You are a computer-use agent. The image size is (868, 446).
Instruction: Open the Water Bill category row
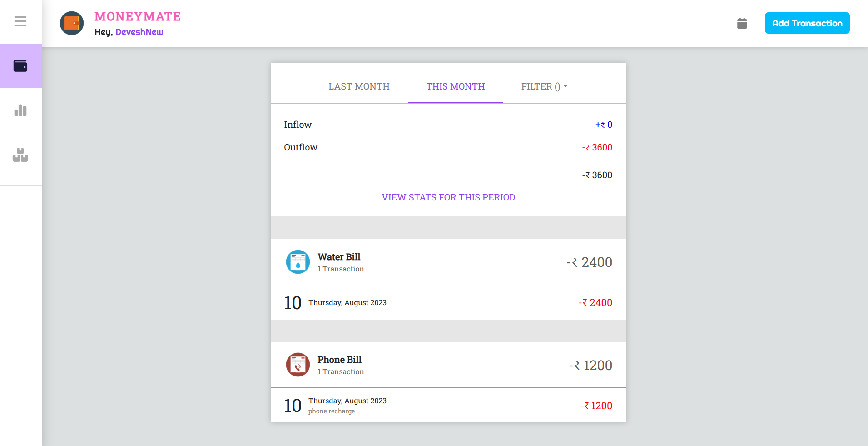[448, 262]
